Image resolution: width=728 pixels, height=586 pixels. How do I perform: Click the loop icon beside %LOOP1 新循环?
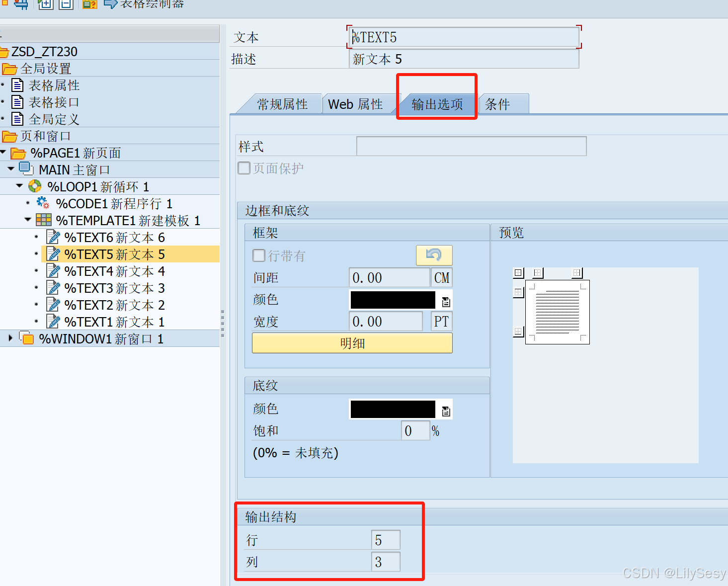tap(35, 186)
